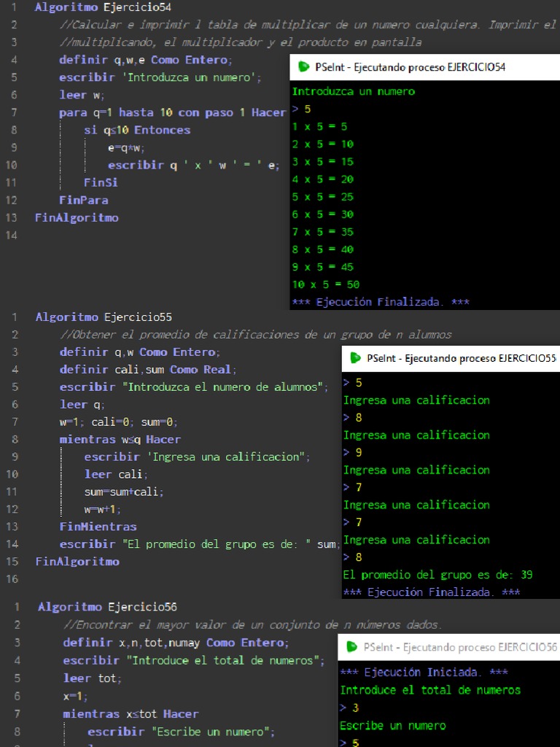The image size is (560, 747).
Task: Click the PSeInt icon in the EJERCICIO56 window
Action: click(351, 647)
